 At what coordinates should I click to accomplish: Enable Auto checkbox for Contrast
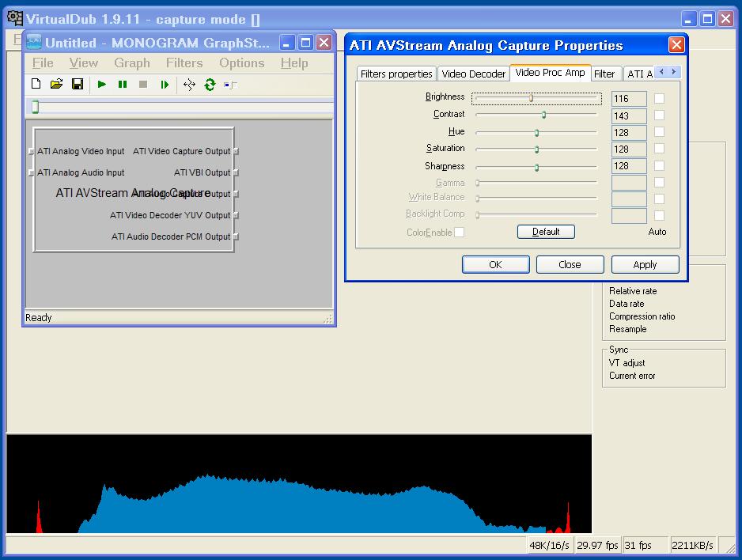click(659, 115)
